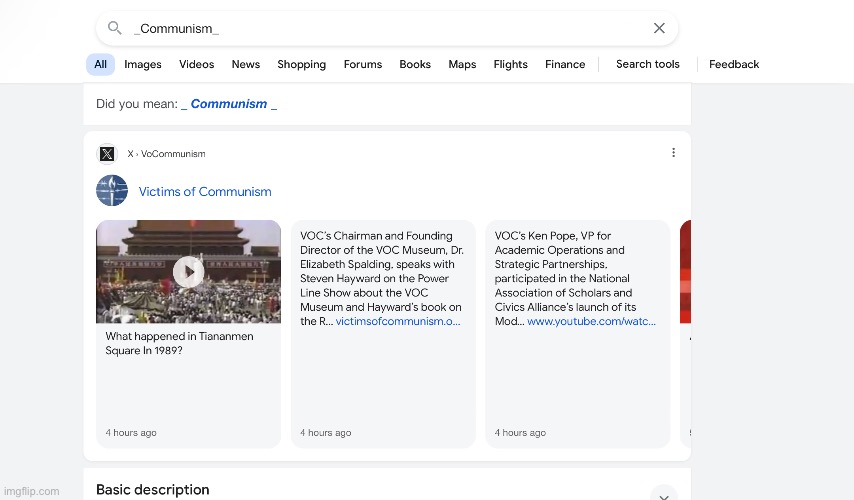
Task: Click 'What happened in Tiananmen Square In 1989?' text
Action: point(179,343)
